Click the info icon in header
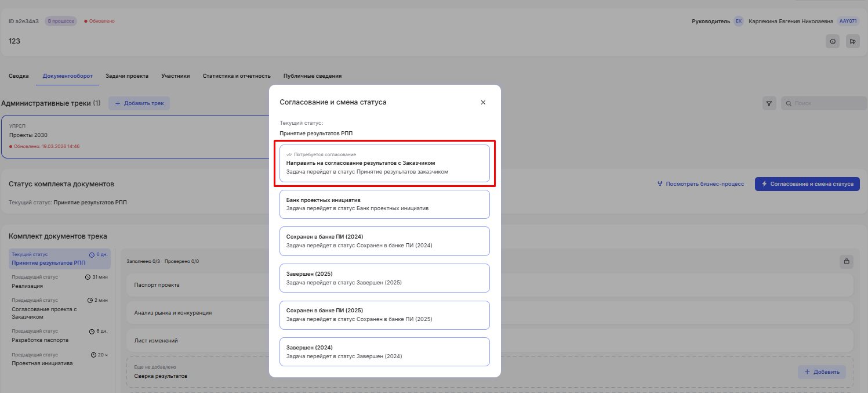 pos(833,41)
